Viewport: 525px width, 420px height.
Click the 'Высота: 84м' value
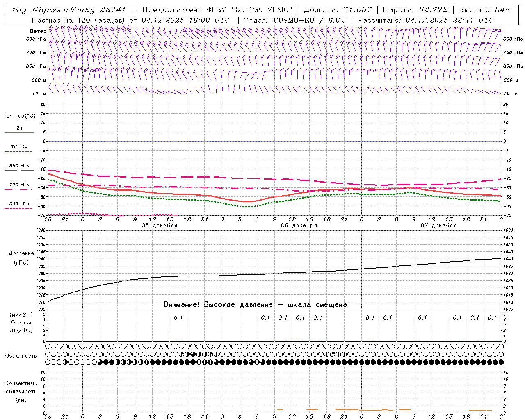point(484,10)
